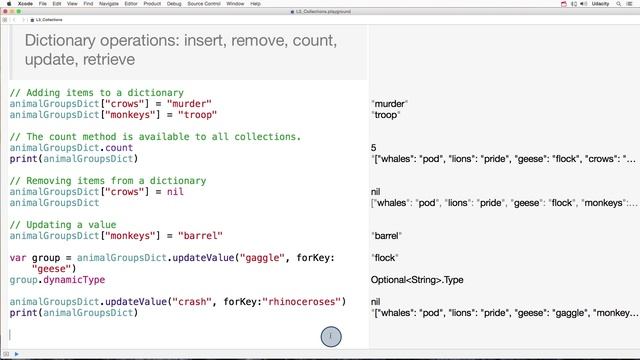Viewport: 640px width, 360px height.
Task: Open Spotlight search magnifier icon
Action: [619, 4]
